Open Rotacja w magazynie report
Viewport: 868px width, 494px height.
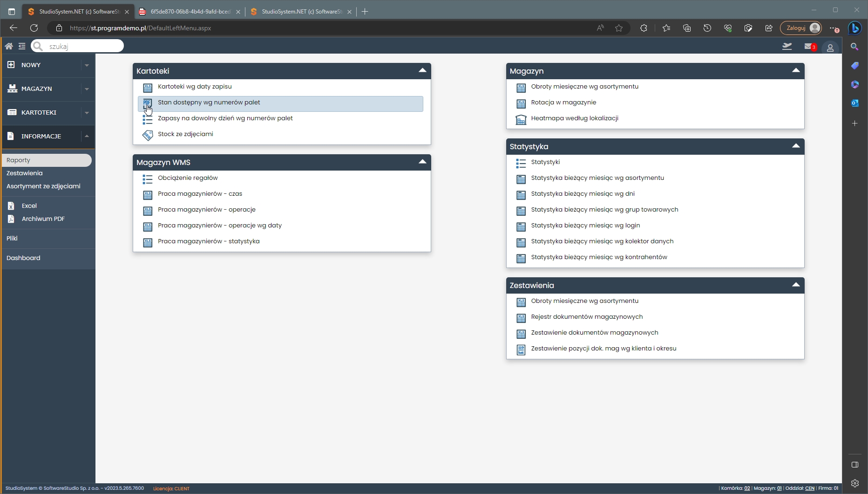pyautogui.click(x=563, y=103)
